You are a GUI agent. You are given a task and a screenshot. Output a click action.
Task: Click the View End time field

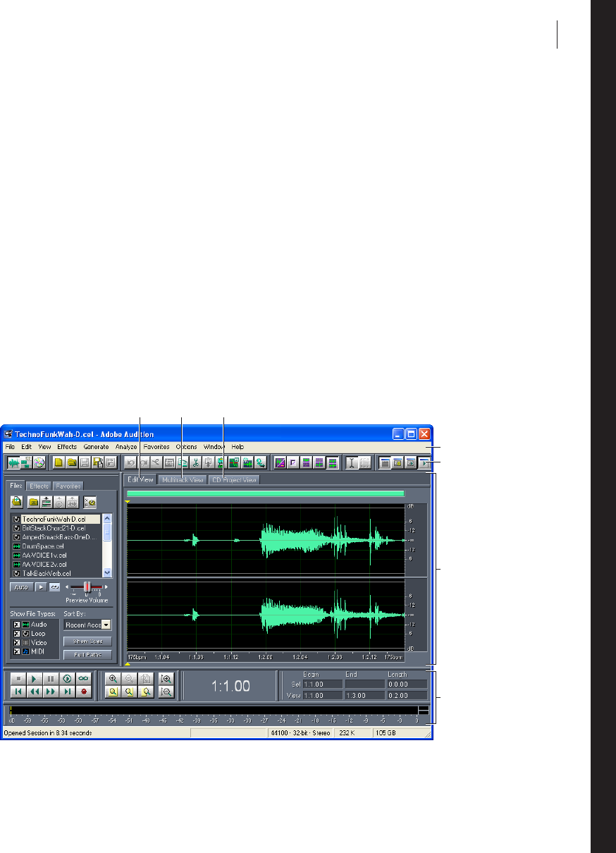coord(364,695)
